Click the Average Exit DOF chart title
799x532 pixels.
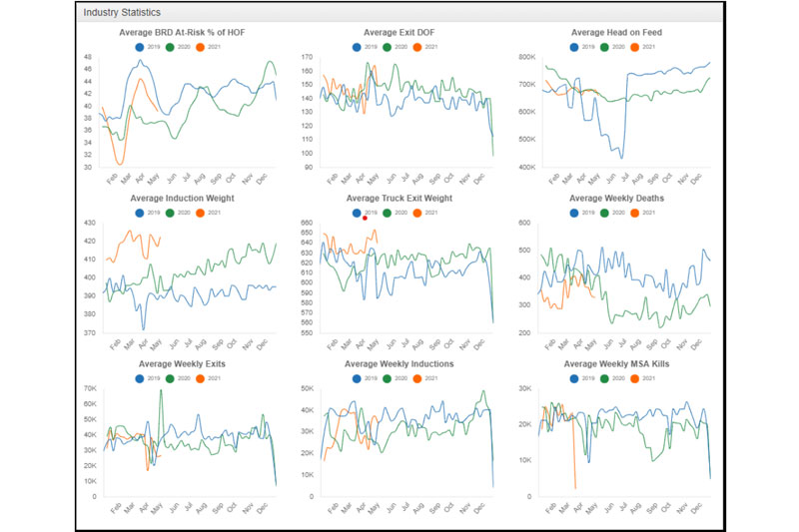399,33
